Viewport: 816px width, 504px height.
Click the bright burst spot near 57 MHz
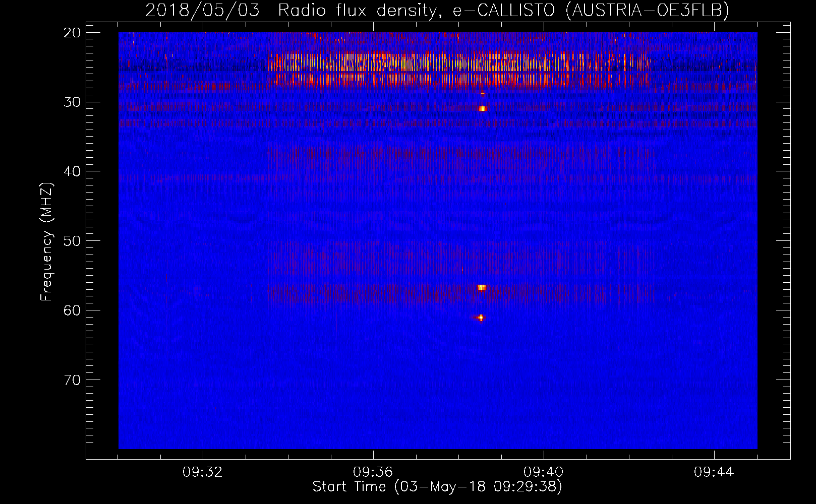482,288
